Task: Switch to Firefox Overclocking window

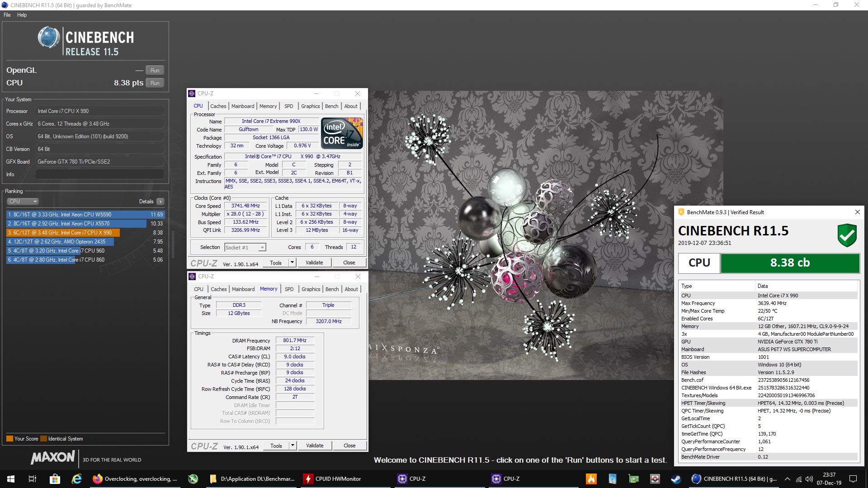Action: click(x=134, y=479)
